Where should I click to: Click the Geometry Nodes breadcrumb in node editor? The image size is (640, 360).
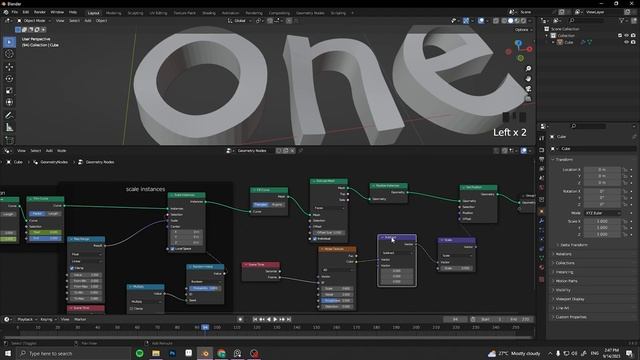96,162
